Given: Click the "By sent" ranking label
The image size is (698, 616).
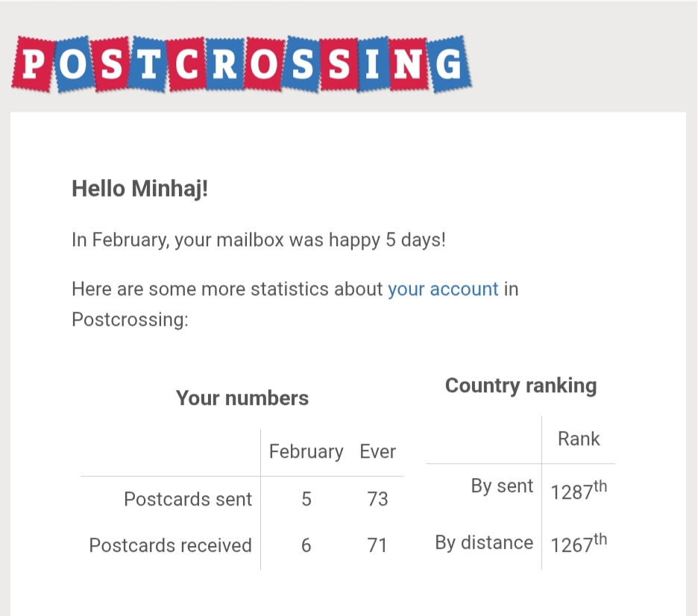Looking at the screenshot, I should click(502, 486).
